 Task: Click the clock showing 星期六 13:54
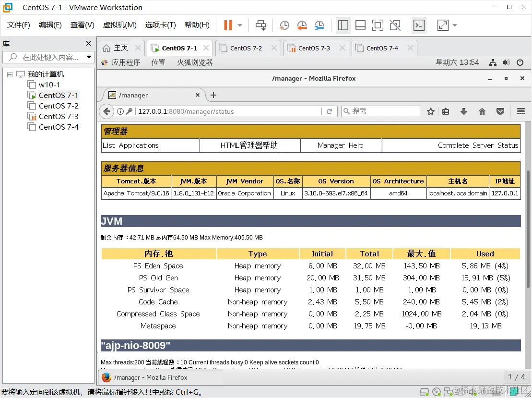click(x=457, y=62)
